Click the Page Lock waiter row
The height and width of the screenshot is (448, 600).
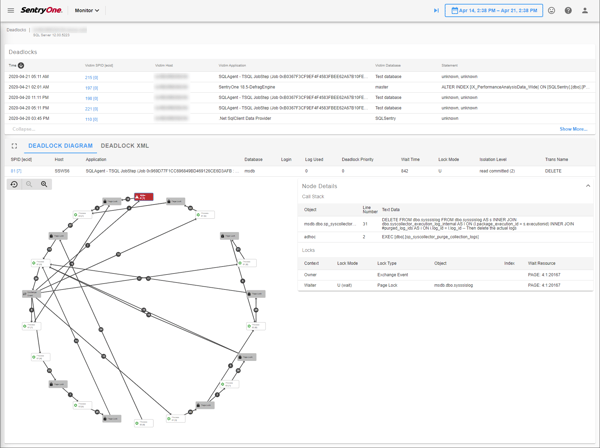[x=446, y=285]
